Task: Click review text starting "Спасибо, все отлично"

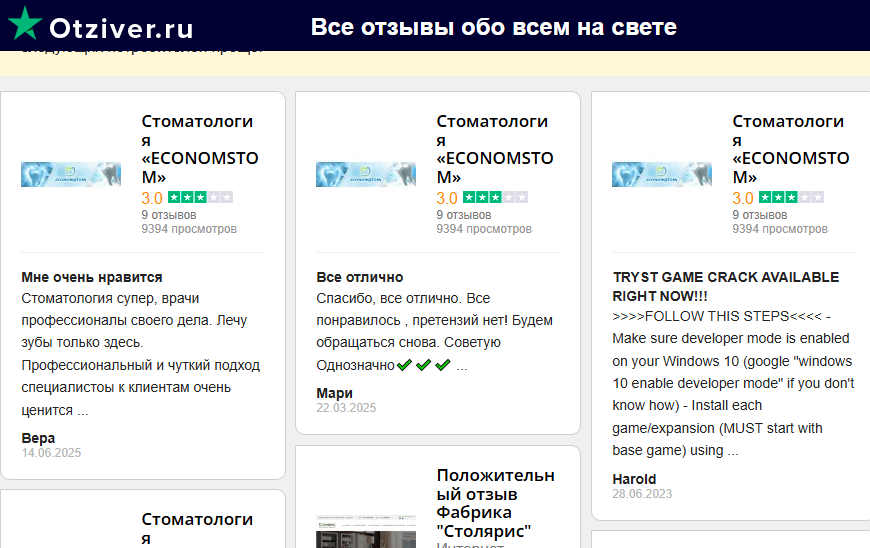Action: pos(434,332)
